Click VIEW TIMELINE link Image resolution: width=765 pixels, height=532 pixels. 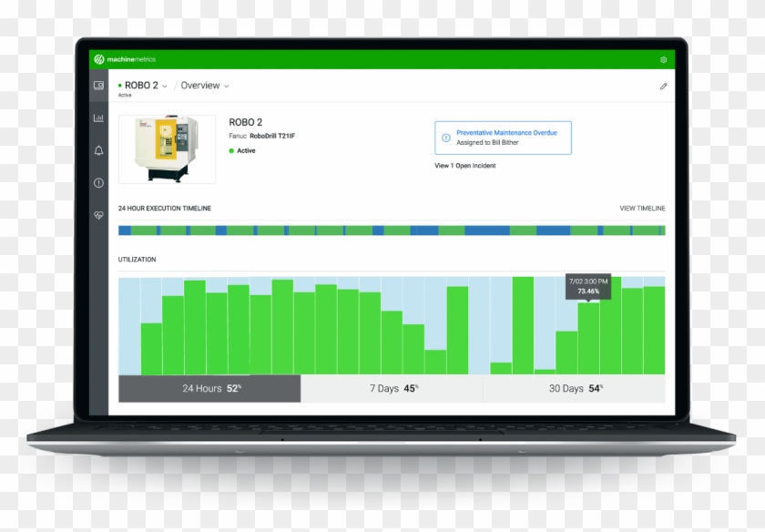point(642,209)
